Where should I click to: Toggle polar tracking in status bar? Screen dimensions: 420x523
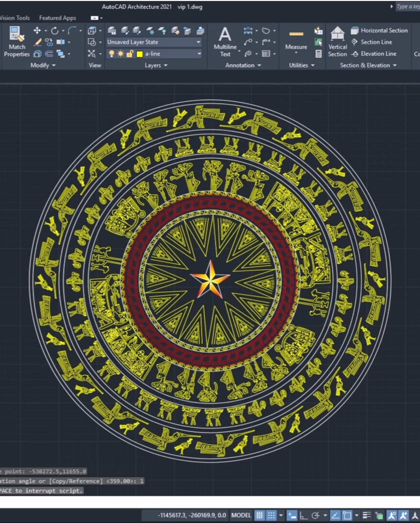(x=315, y=516)
